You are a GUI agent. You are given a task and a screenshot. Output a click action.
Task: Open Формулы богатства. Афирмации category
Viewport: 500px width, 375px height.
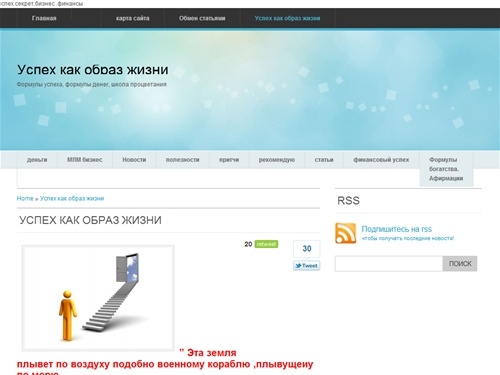(x=446, y=169)
